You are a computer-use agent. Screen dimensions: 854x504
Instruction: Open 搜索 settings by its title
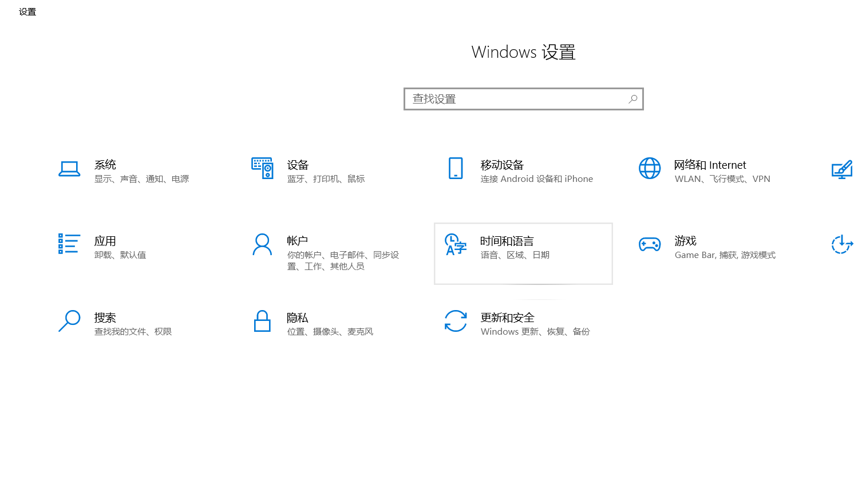[105, 318]
